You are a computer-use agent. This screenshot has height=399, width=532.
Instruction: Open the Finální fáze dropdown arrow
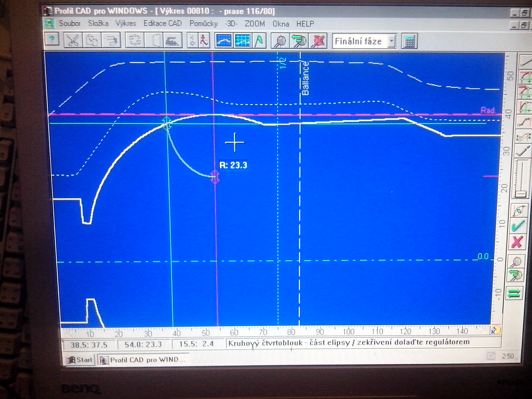pos(392,41)
